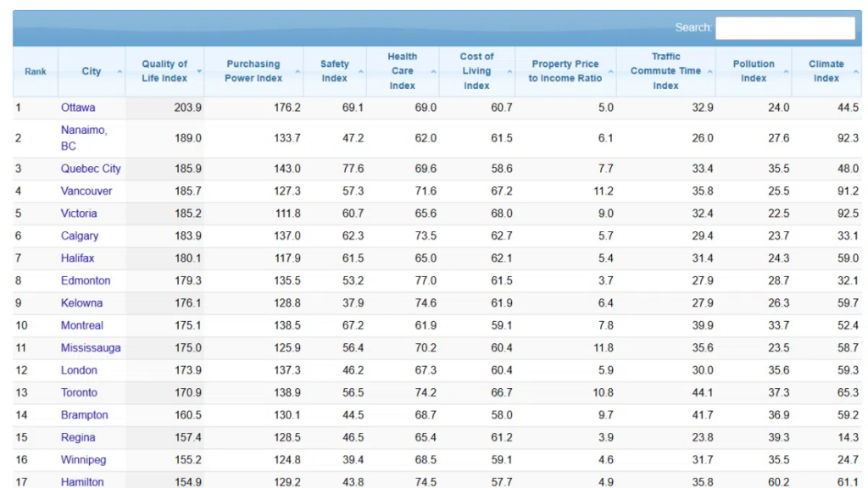
Task: Open the Ottawa city link
Action: [78, 108]
